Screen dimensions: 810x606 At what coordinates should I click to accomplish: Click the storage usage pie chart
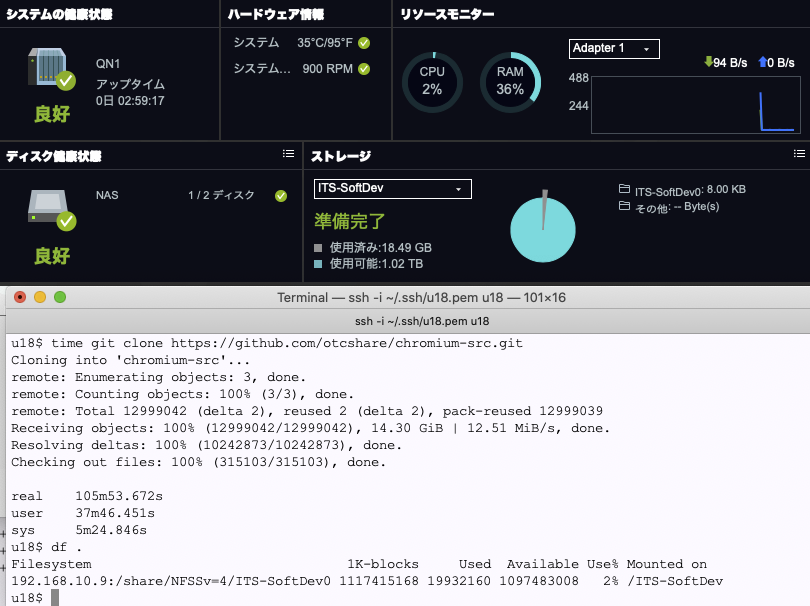point(543,229)
